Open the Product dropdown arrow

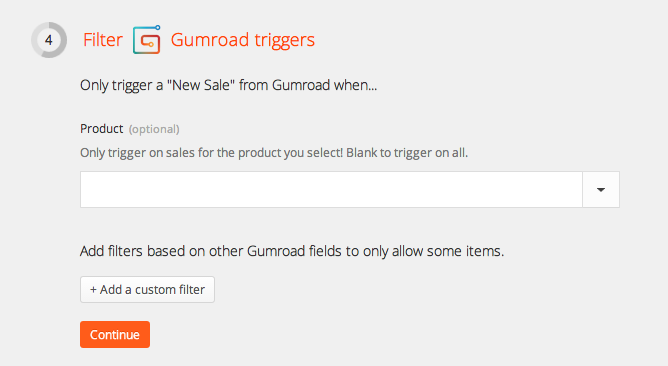[x=601, y=190]
